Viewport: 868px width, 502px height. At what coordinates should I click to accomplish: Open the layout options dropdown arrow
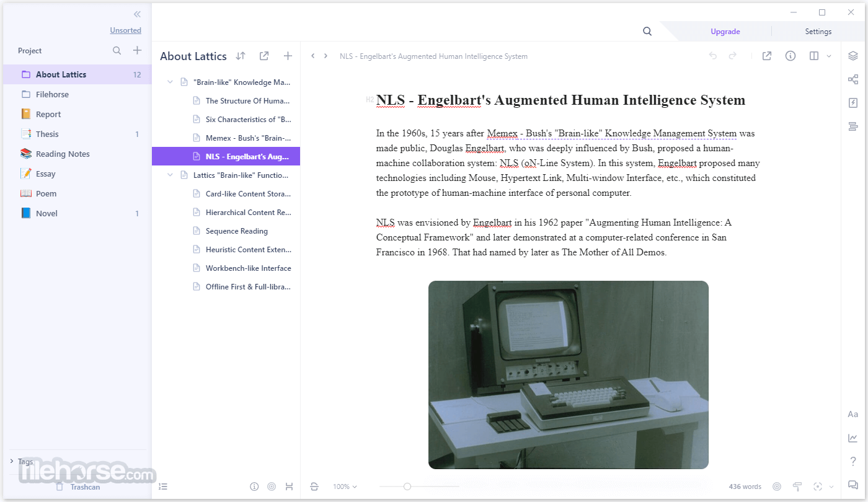pyautogui.click(x=829, y=56)
